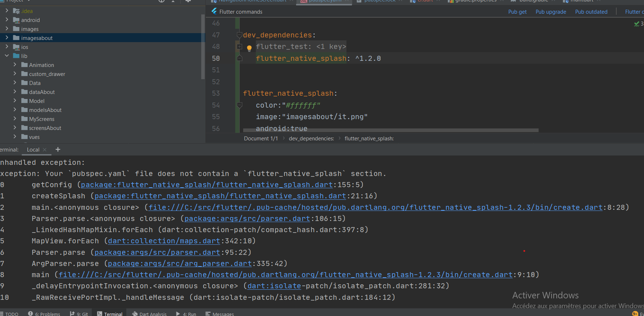Click the Flutter logo in commands bar
This screenshot has height=316, width=644.
point(214,12)
